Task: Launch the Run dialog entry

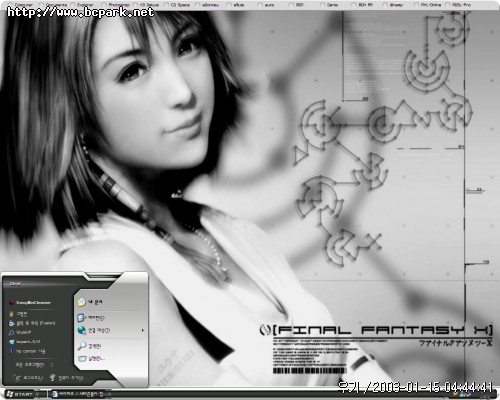Action: (91, 359)
